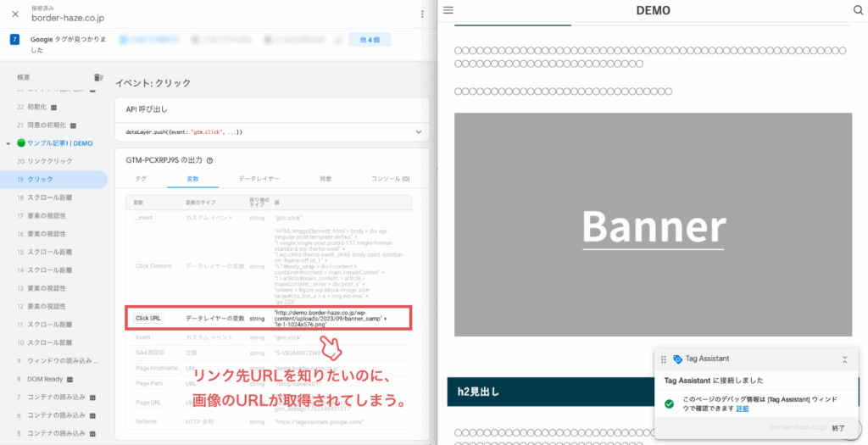Switch to the タグ tab
This screenshot has height=445, width=868.
pos(142,180)
